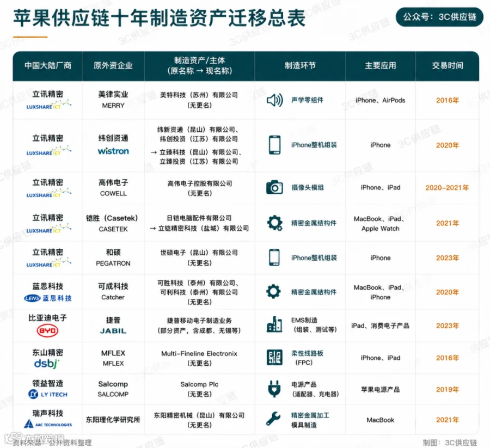The image size is (490, 448).
Task: Select the iPhone、AirPods cell
Action: [x=381, y=100]
